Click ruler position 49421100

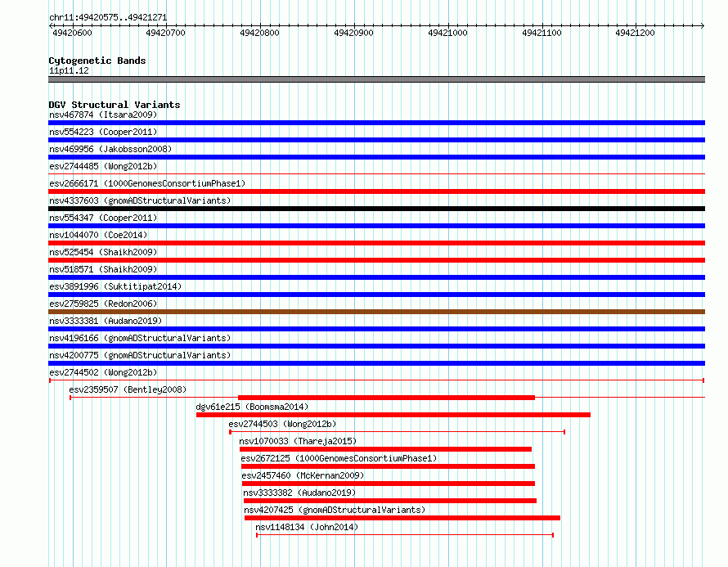tap(542, 33)
